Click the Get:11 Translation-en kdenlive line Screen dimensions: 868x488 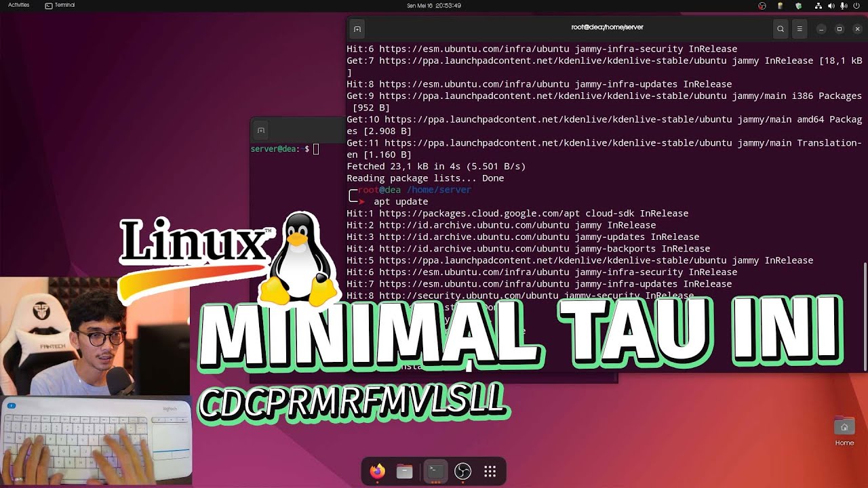(604, 149)
